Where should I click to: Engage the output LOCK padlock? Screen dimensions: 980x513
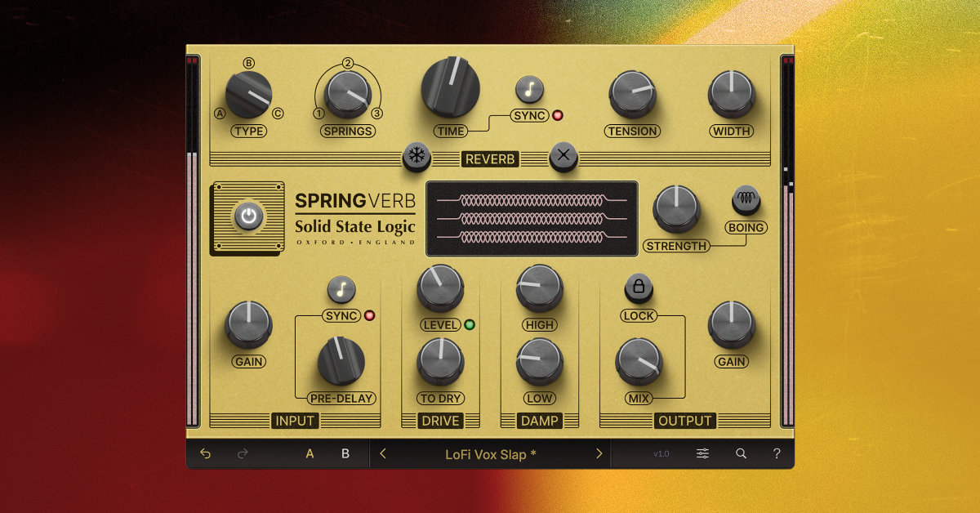click(x=639, y=288)
